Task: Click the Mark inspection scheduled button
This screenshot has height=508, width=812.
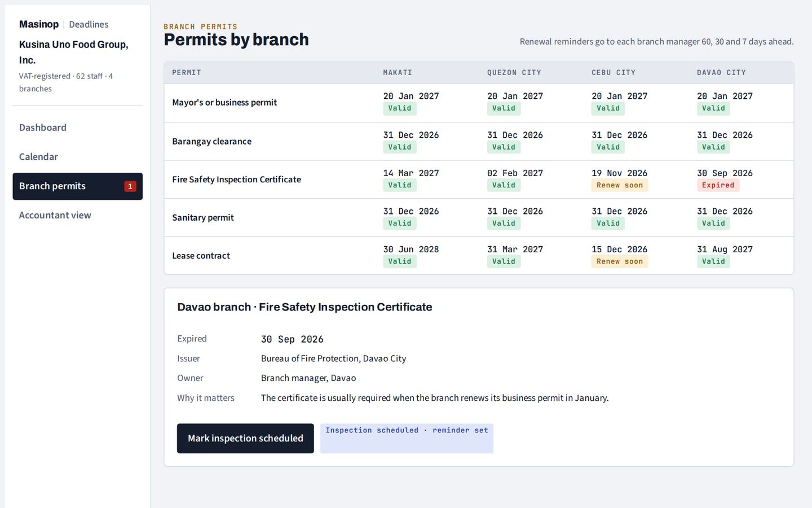Action: 245,439
